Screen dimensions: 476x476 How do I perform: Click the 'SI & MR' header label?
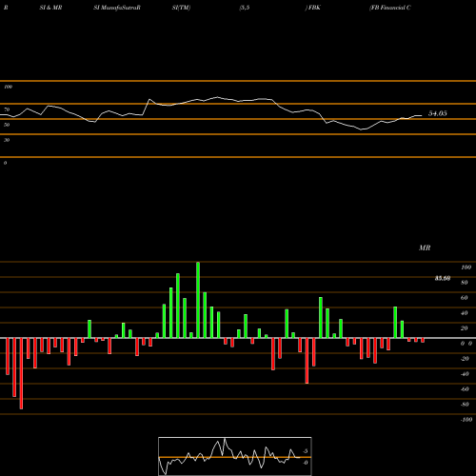pyautogui.click(x=50, y=8)
